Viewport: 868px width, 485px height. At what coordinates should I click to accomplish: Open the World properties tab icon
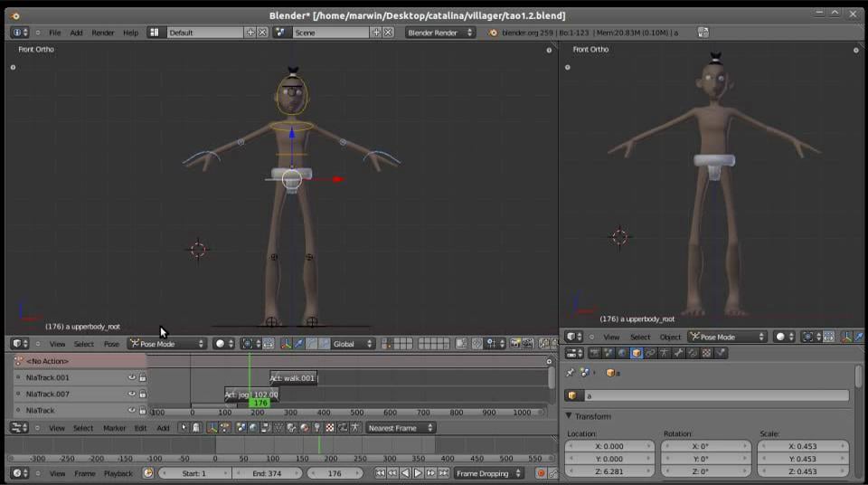tap(622, 353)
